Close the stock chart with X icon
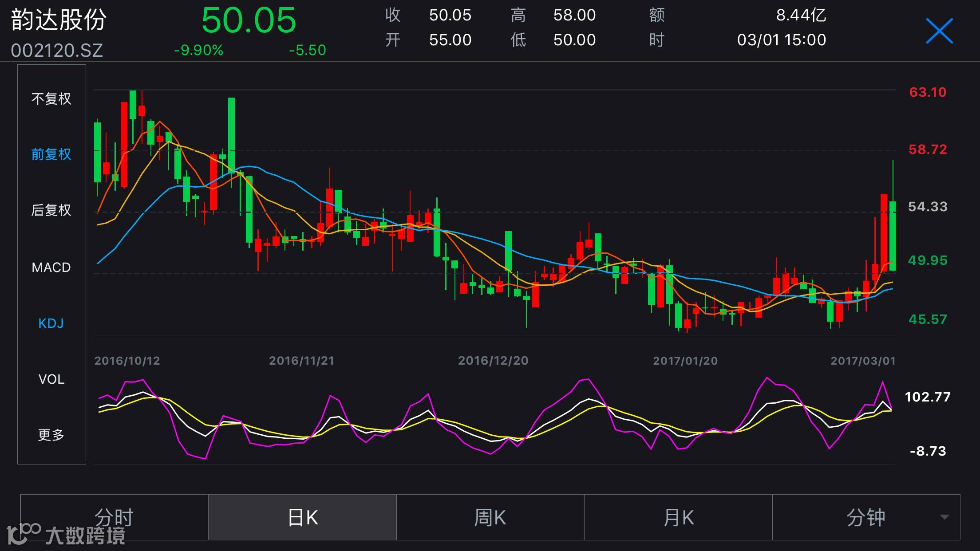Viewport: 980px width, 551px height. point(939,31)
